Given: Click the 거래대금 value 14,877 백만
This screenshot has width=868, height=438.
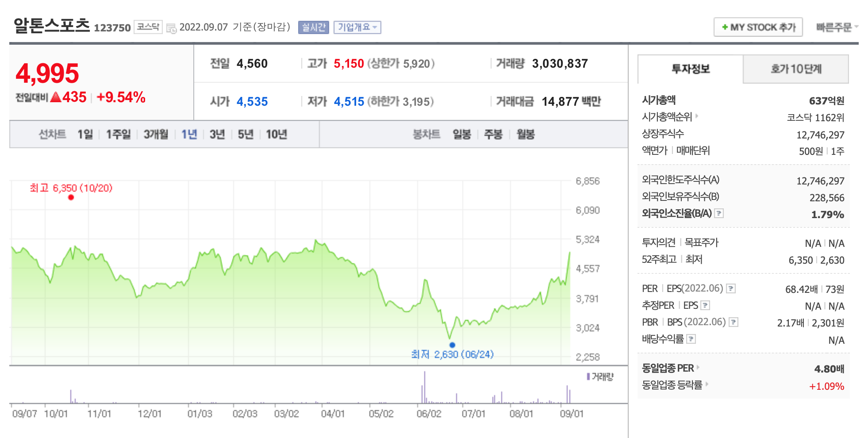Looking at the screenshot, I should coord(571,102).
